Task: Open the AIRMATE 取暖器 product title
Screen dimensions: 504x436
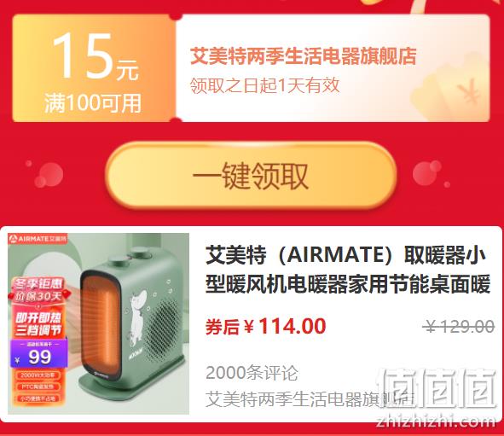Action: (348, 270)
